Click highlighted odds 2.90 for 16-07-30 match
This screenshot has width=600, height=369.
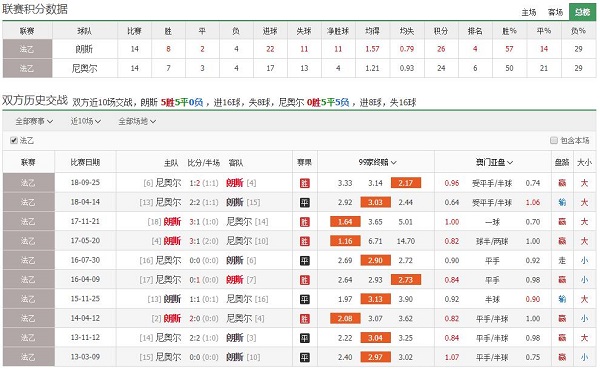[x=375, y=260]
